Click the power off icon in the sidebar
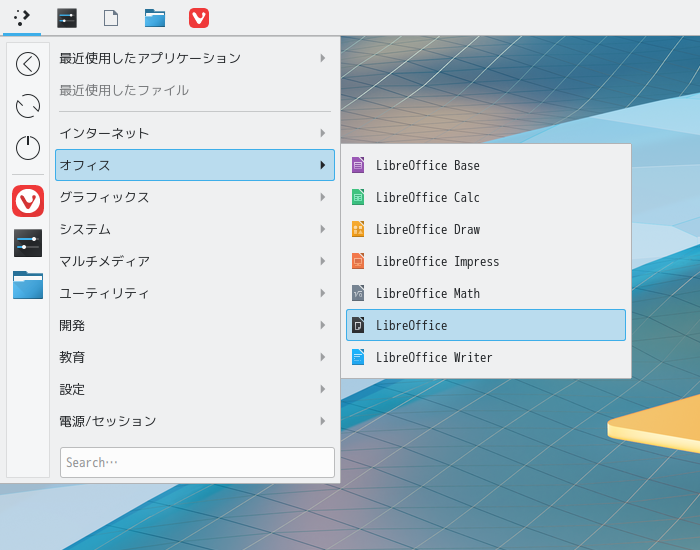Viewport: 700px width, 550px height. [x=28, y=148]
